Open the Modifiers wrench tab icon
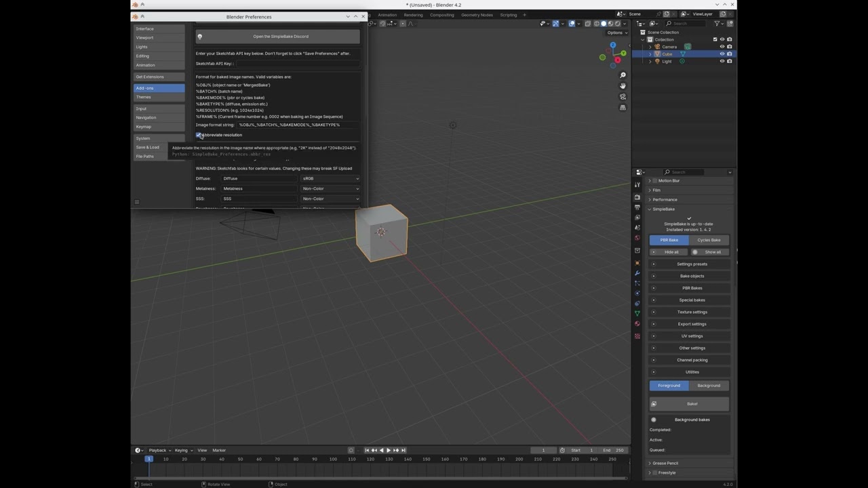868x488 pixels. point(637,273)
